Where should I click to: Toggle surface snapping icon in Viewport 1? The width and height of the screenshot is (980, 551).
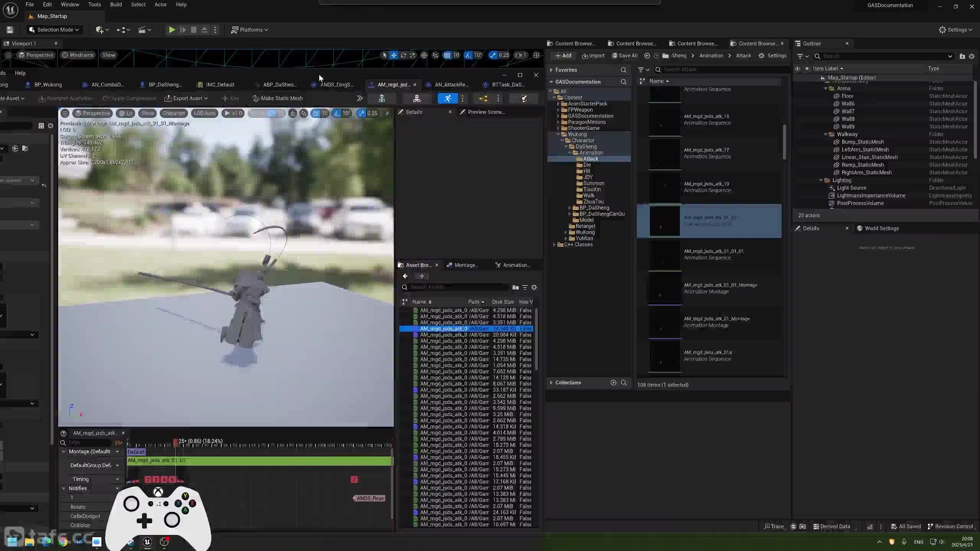pos(435,55)
